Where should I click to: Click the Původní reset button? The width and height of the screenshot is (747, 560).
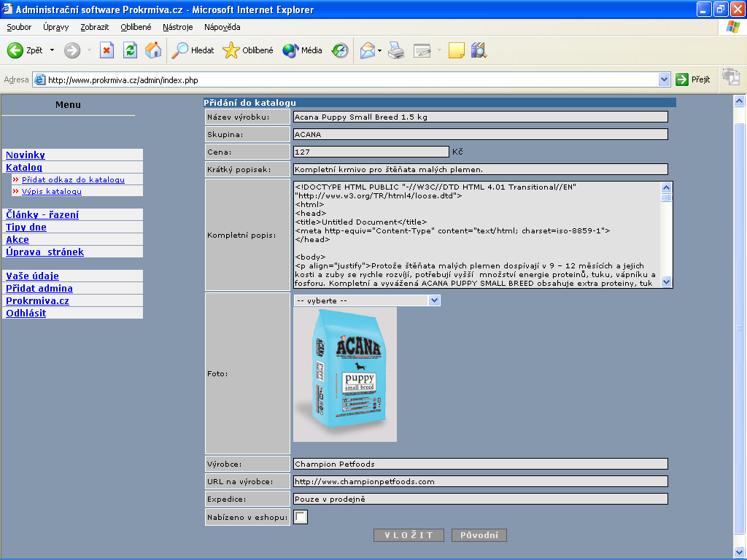point(479,535)
